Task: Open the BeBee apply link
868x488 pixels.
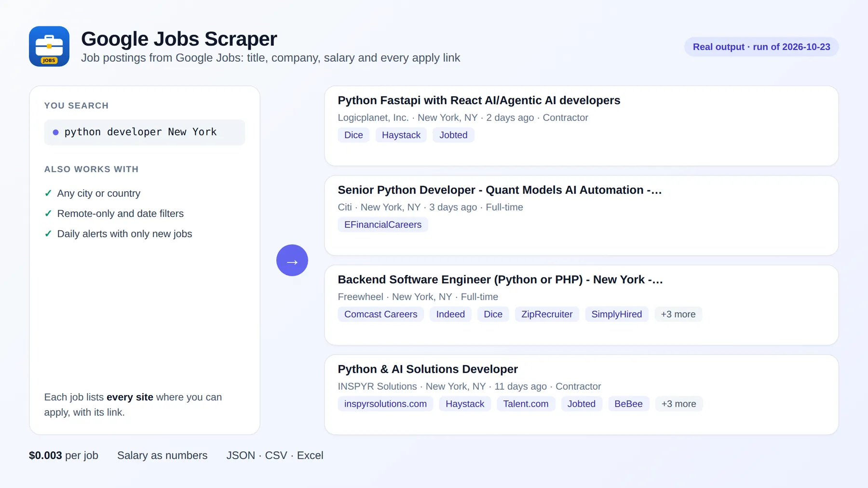Action: coord(628,404)
